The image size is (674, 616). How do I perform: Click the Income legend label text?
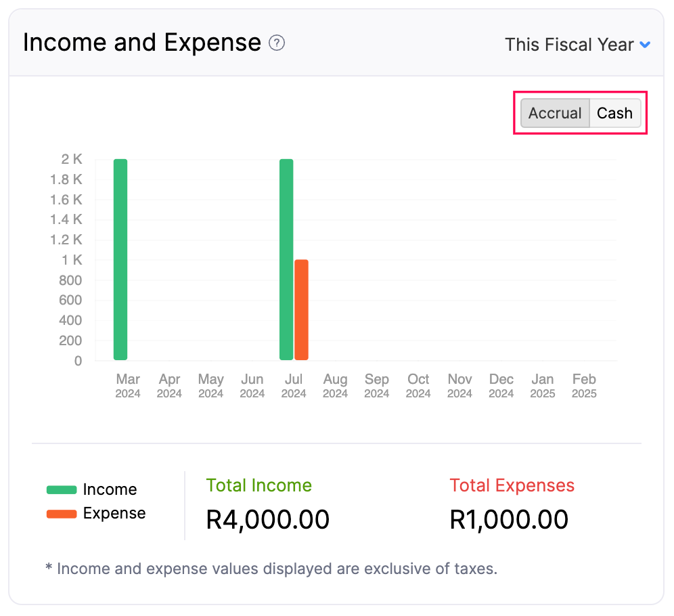coord(109,489)
